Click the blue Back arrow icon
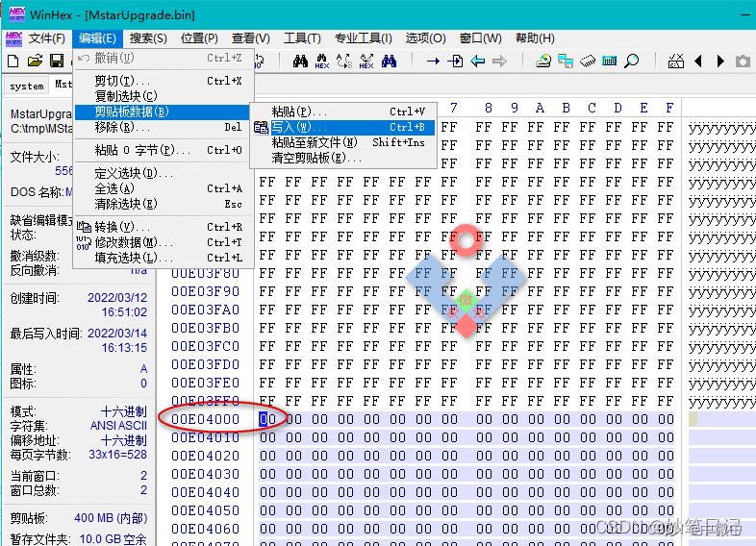The height and width of the screenshot is (546, 756). (x=477, y=61)
